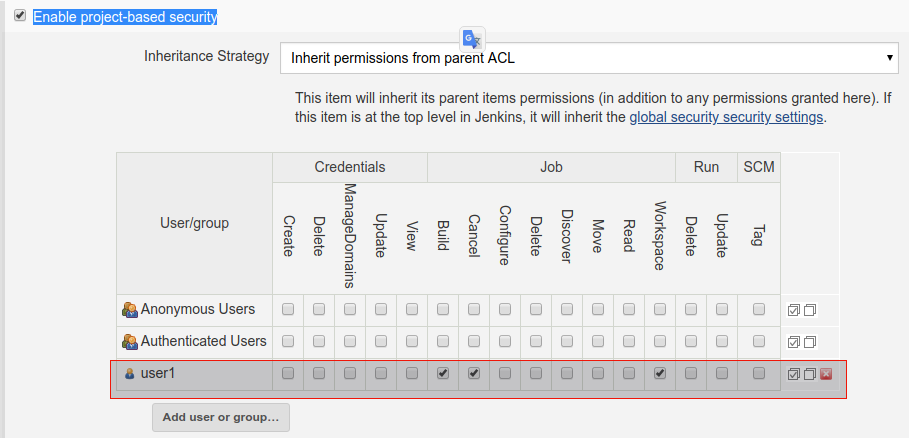This screenshot has width=909, height=438.
Task: Uncheck Enable project-based security checkbox
Action: click(x=20, y=16)
